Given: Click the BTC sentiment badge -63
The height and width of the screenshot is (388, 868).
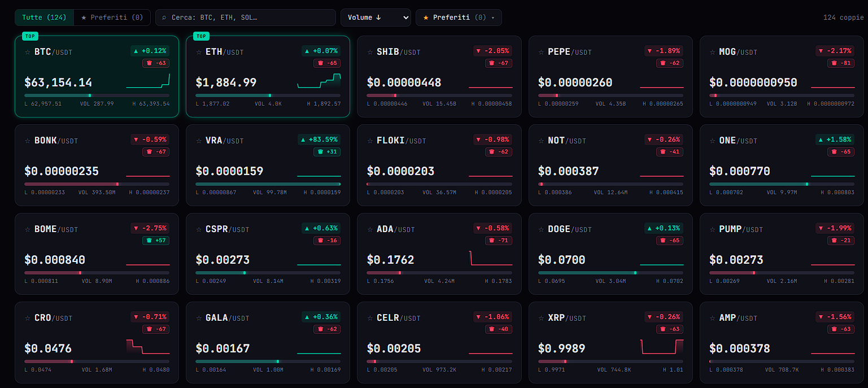Looking at the screenshot, I should pos(156,63).
